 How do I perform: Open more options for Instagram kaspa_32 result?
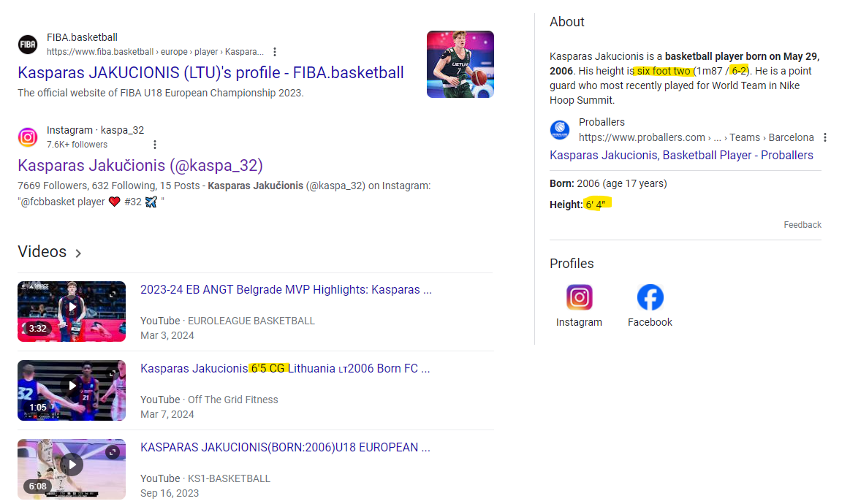(x=155, y=145)
